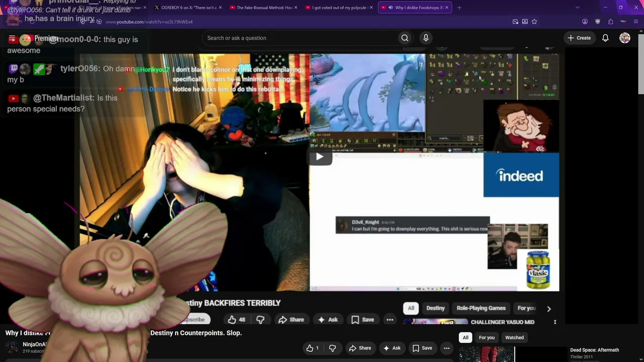Select the inner All filter chip

tap(411, 308)
